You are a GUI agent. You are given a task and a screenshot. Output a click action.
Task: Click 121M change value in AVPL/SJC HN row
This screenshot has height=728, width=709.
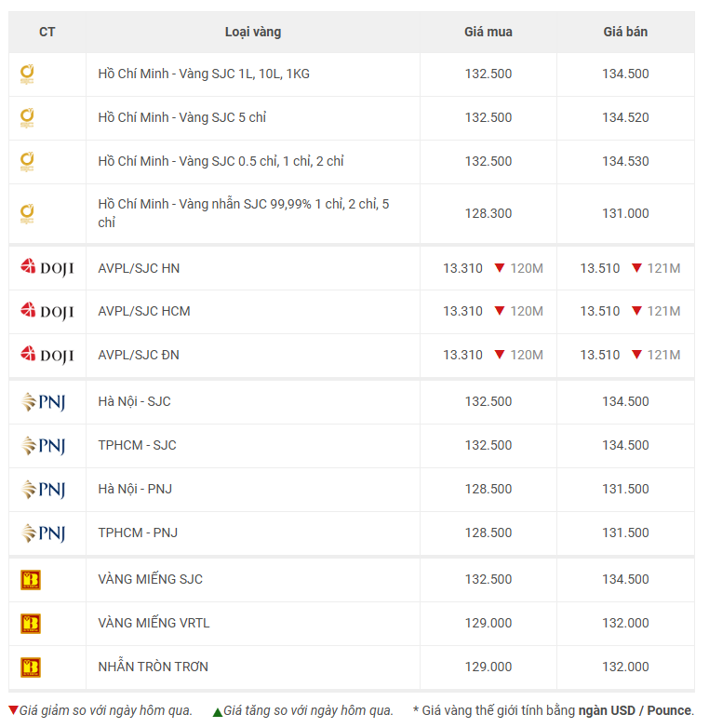click(663, 268)
